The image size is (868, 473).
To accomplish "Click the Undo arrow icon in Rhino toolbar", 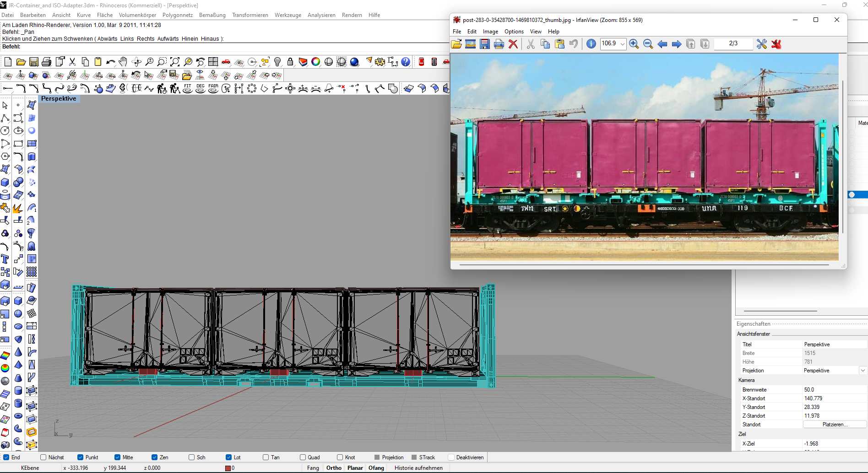I will click(x=110, y=62).
